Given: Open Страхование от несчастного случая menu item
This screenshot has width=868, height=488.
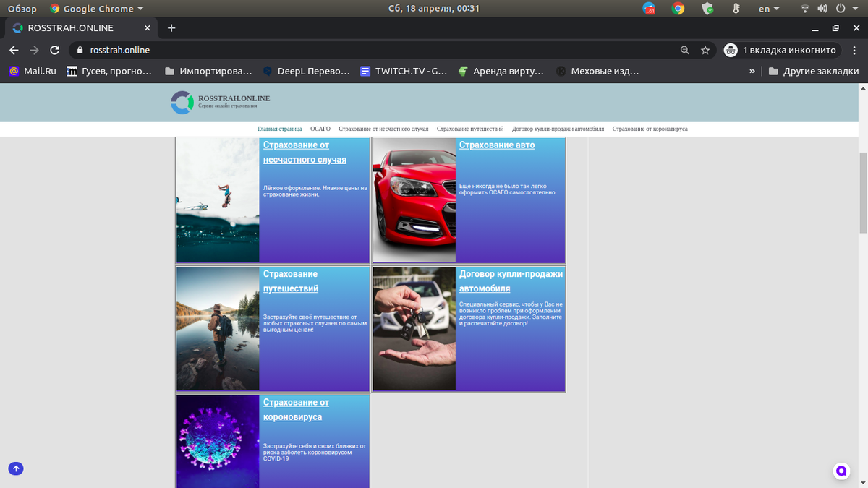Looking at the screenshot, I should point(383,129).
